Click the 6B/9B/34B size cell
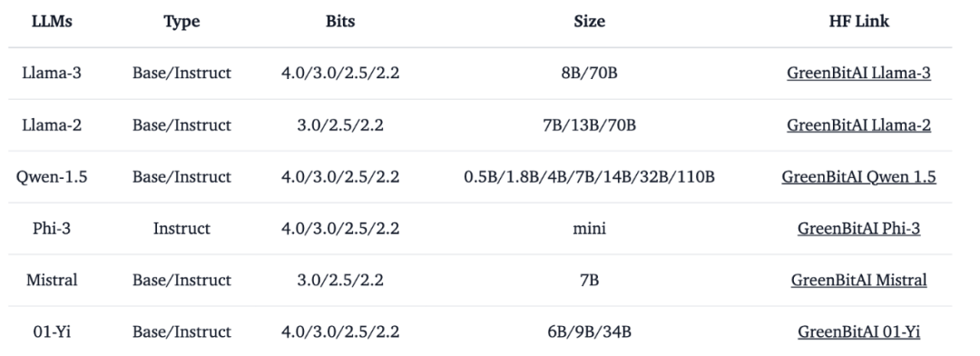The image size is (980, 356). tap(590, 331)
